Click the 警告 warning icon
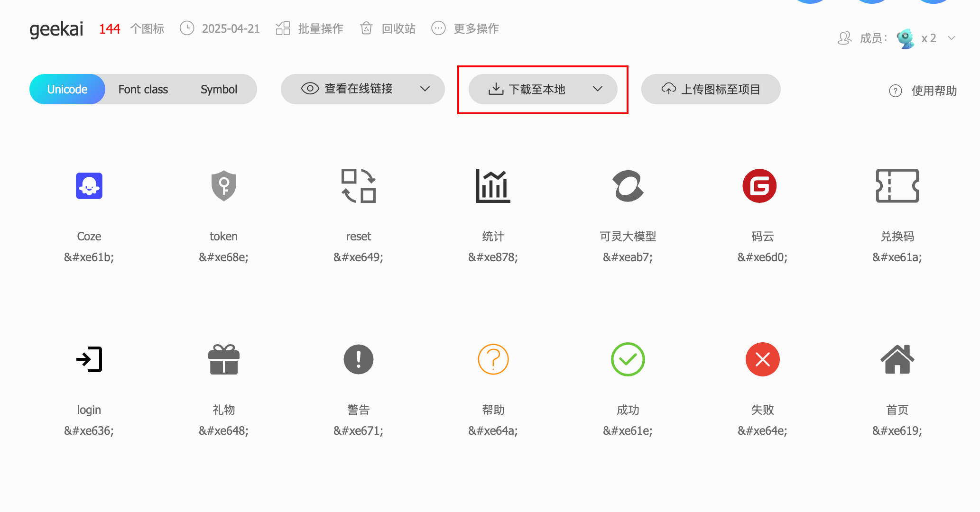Screen dimensions: 980x512 click(x=358, y=359)
